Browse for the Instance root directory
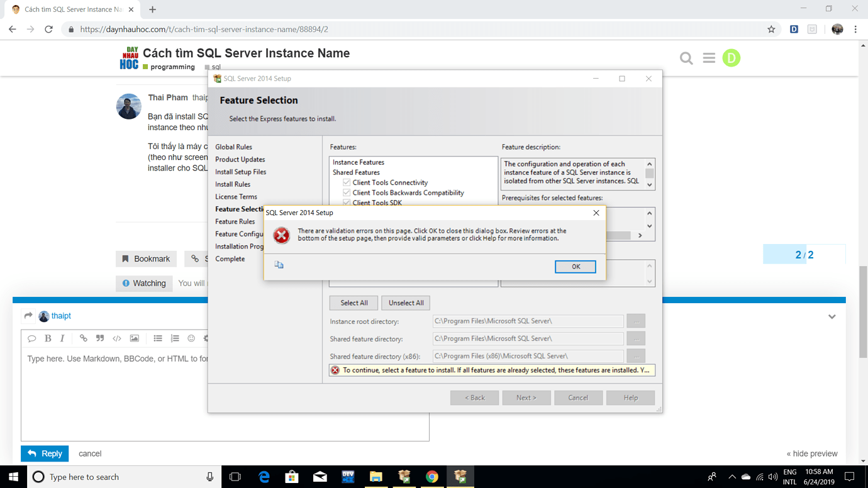Screen dimensions: 868x488 tap(635, 321)
